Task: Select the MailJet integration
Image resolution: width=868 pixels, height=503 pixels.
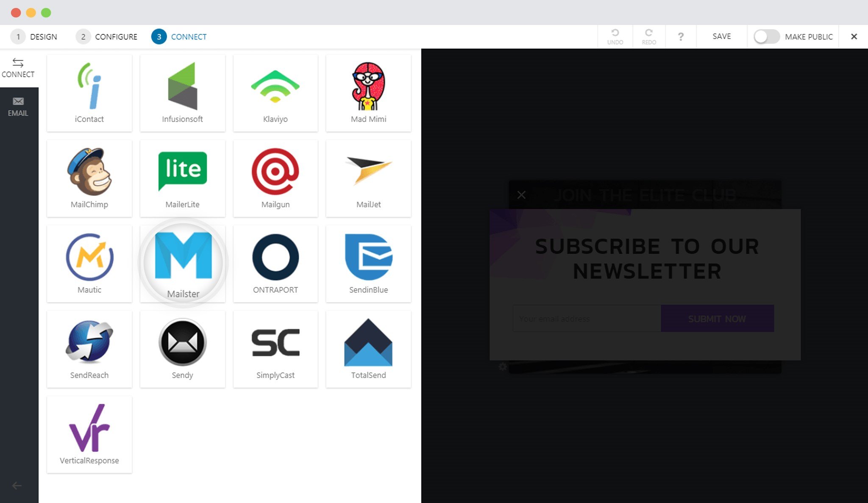Action: [368, 178]
